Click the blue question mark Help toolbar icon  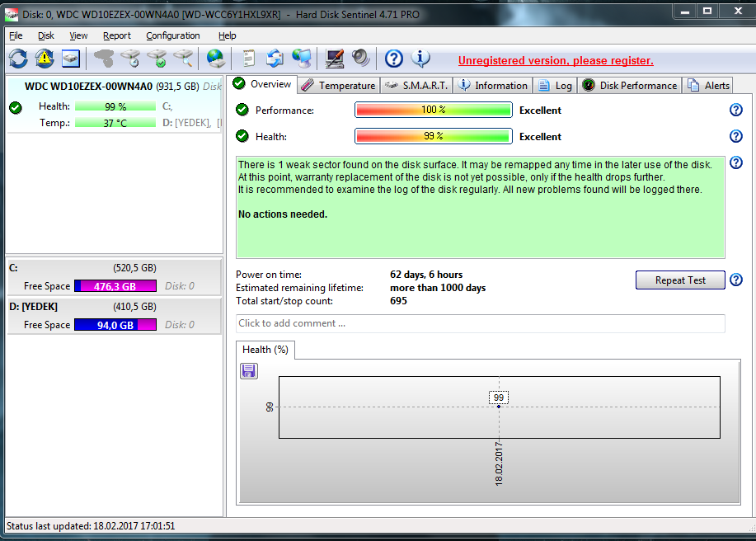393,59
